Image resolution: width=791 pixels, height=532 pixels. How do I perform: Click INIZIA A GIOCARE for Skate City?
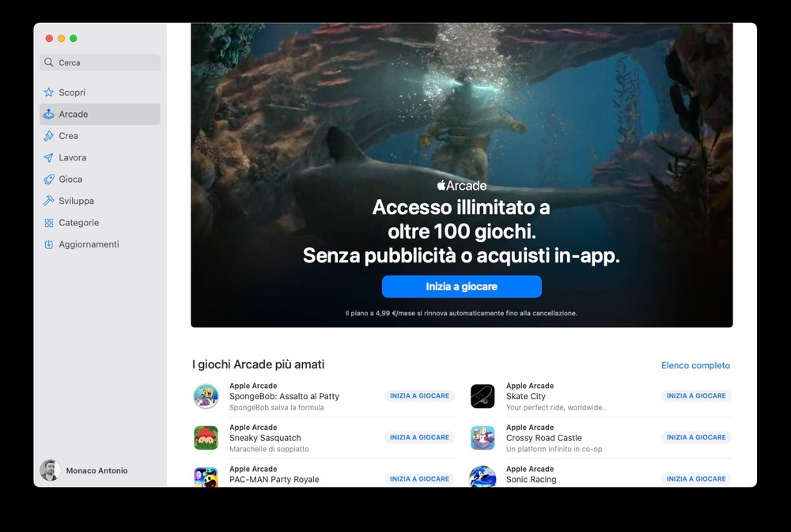[695, 396]
